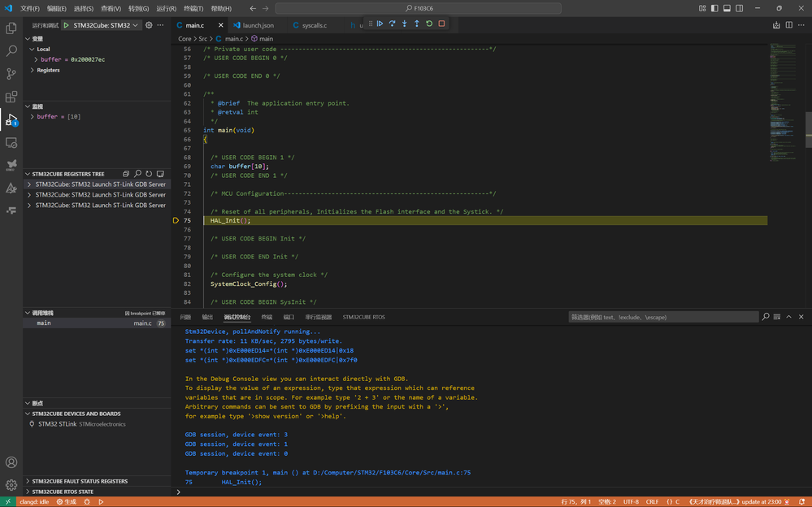The height and width of the screenshot is (507, 812).
Task: Open launch.json via the gear icon
Action: coord(149,25)
